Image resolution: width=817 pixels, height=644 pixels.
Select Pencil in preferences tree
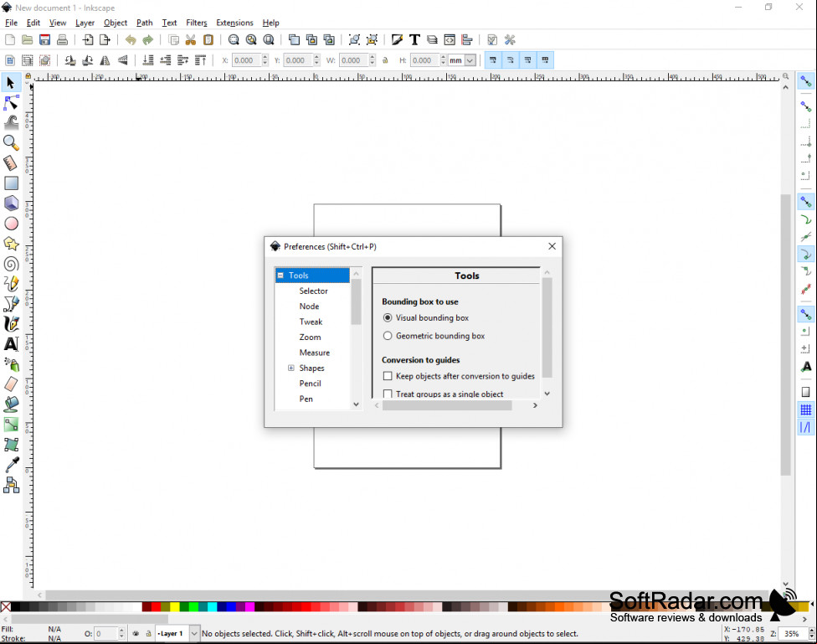[311, 384]
